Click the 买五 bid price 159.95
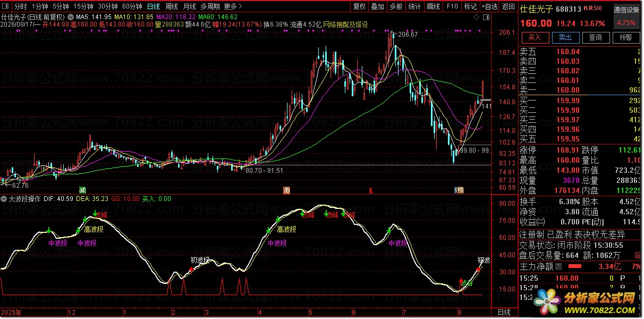 click(x=568, y=139)
